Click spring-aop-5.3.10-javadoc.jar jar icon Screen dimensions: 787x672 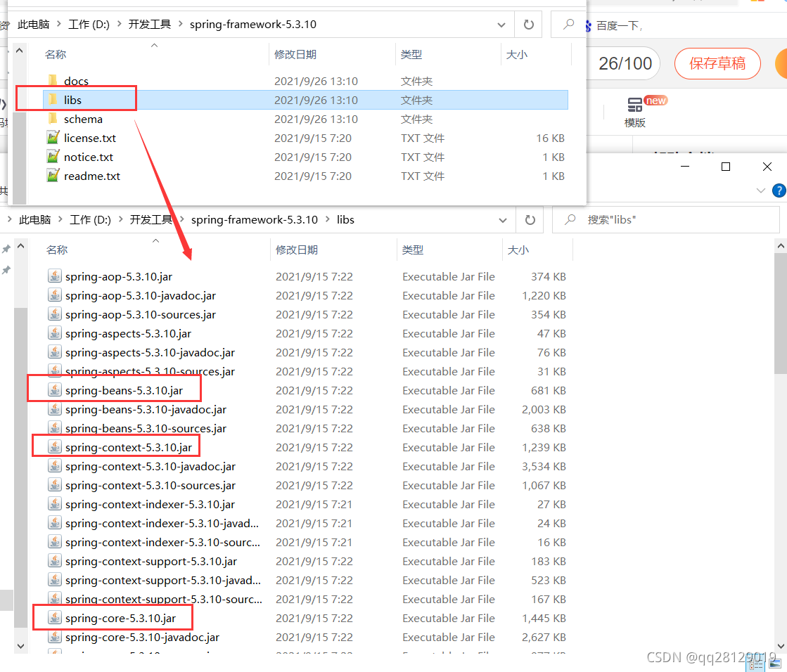55,295
